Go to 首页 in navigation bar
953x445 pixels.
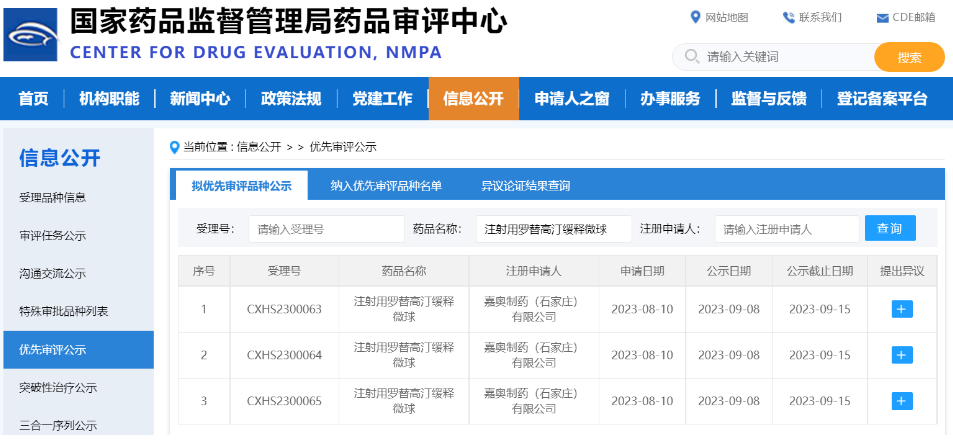tap(33, 98)
